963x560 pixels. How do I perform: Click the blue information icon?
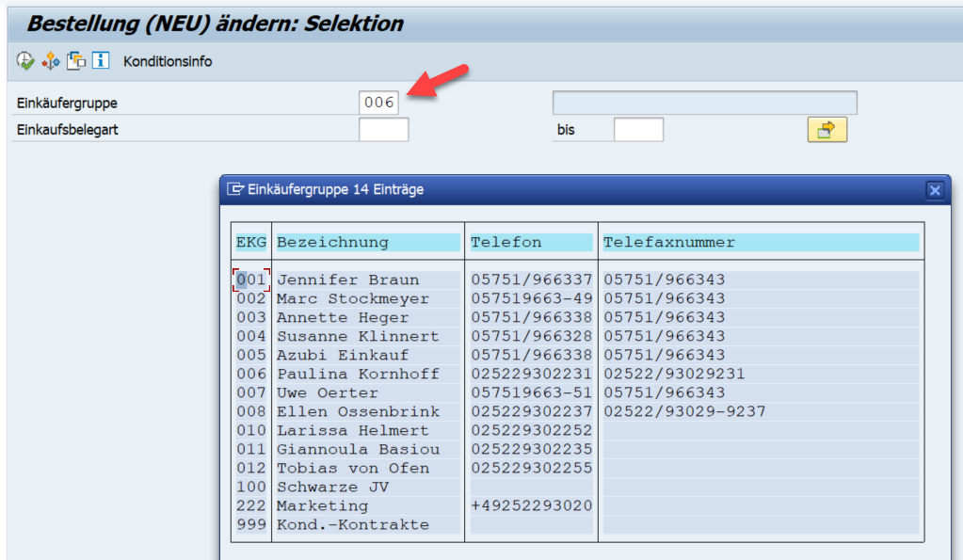point(103,61)
